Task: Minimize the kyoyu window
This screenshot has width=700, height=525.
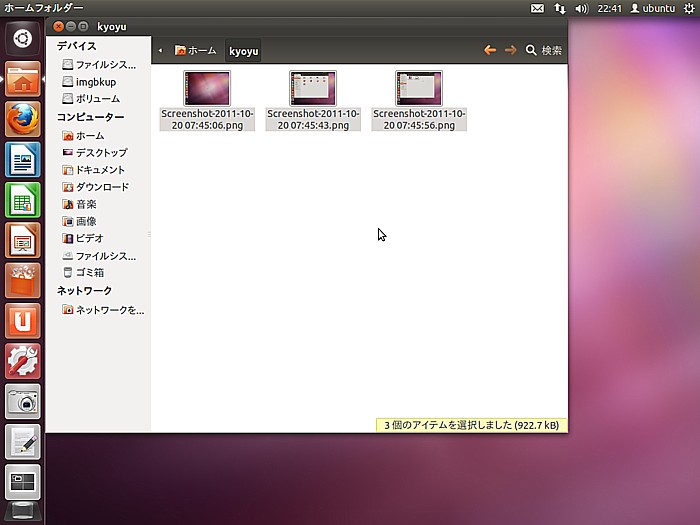Action: [x=71, y=26]
